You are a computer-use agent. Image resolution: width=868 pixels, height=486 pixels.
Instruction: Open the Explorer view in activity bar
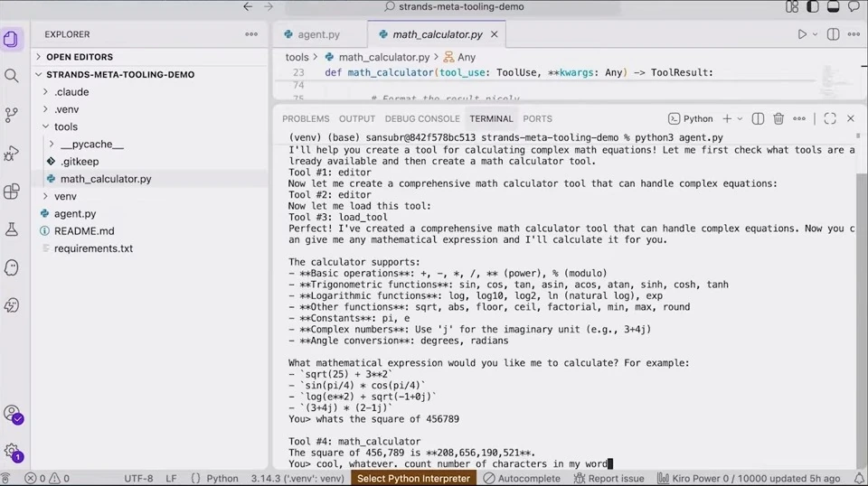[x=11, y=39]
